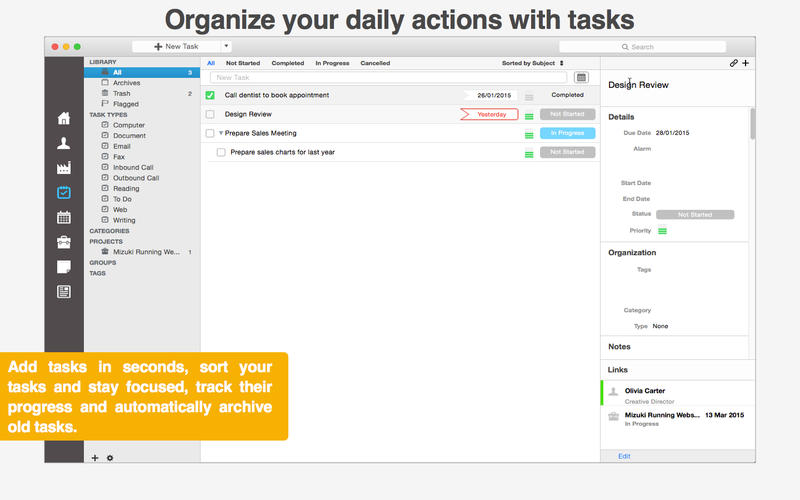Open the Mizuki Running Website linked project
Viewport: 800px width, 500px height.
click(679, 419)
